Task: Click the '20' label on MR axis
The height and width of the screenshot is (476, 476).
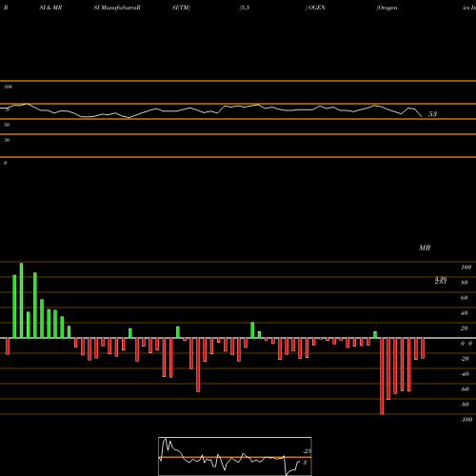Action: (464, 328)
